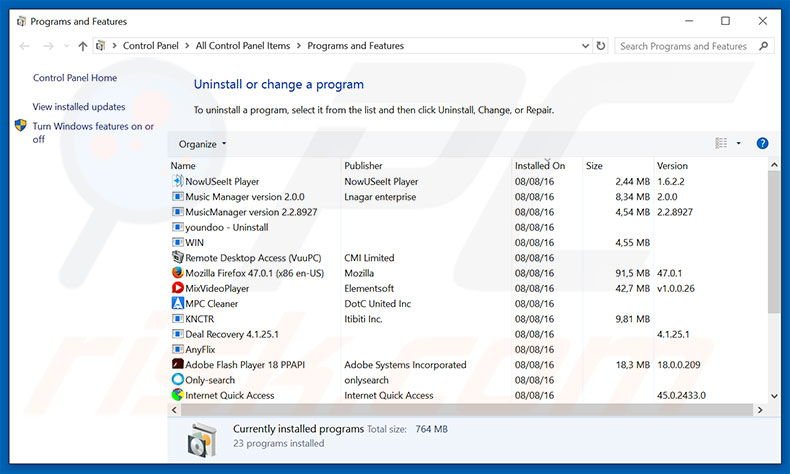Image resolution: width=790 pixels, height=474 pixels.
Task: Select Lnagar enterprise publisher cell
Action: pos(380,196)
